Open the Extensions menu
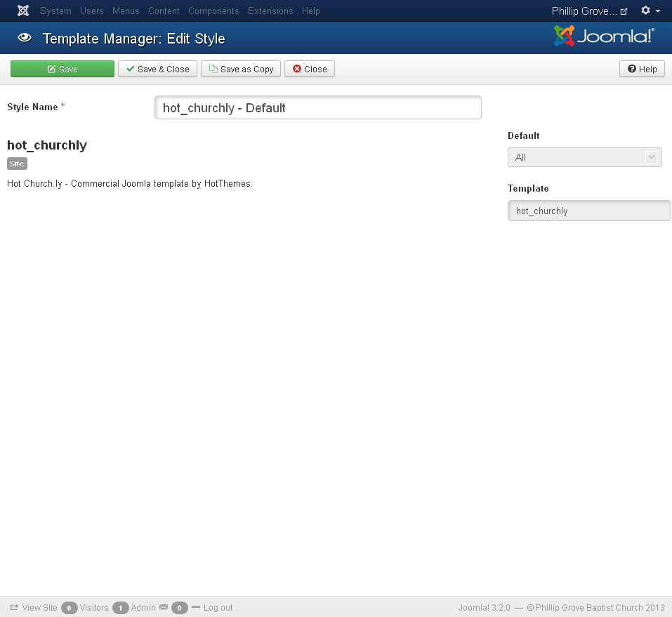 tap(270, 11)
